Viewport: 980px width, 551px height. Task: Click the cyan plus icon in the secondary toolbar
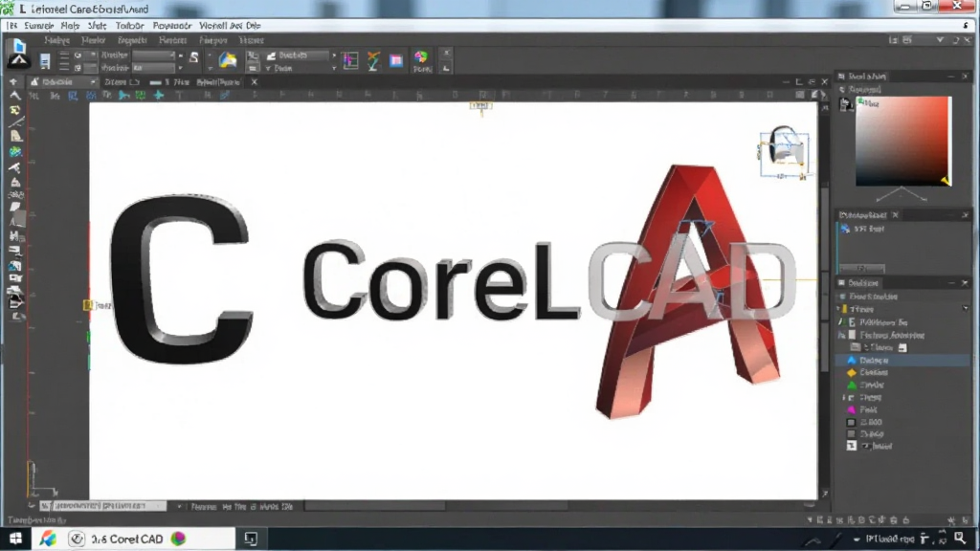point(159,95)
